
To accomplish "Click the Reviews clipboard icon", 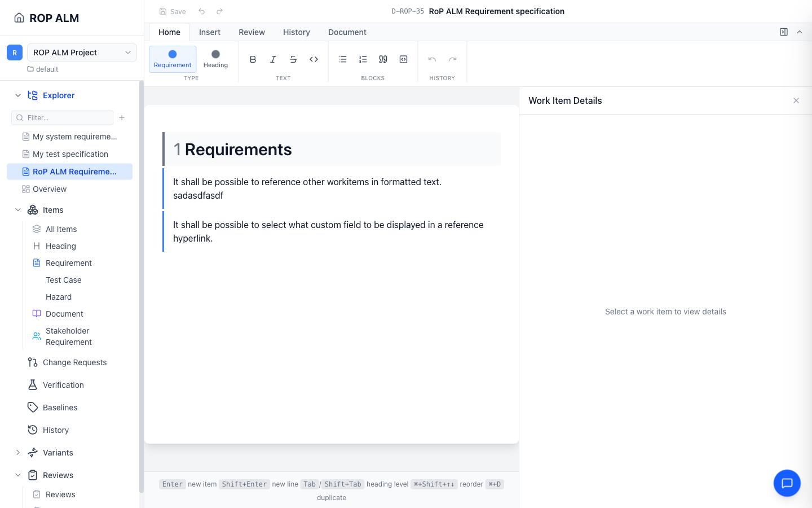I will pos(33,475).
